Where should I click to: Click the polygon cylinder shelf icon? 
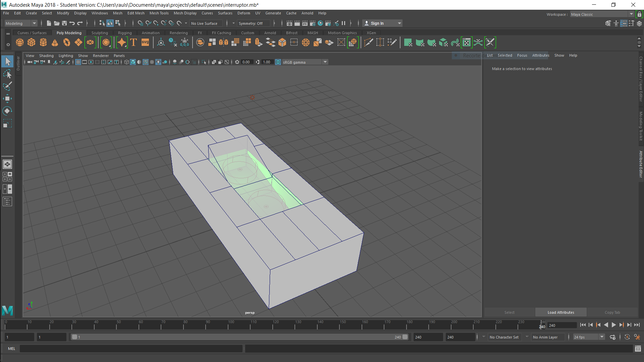coord(43,43)
